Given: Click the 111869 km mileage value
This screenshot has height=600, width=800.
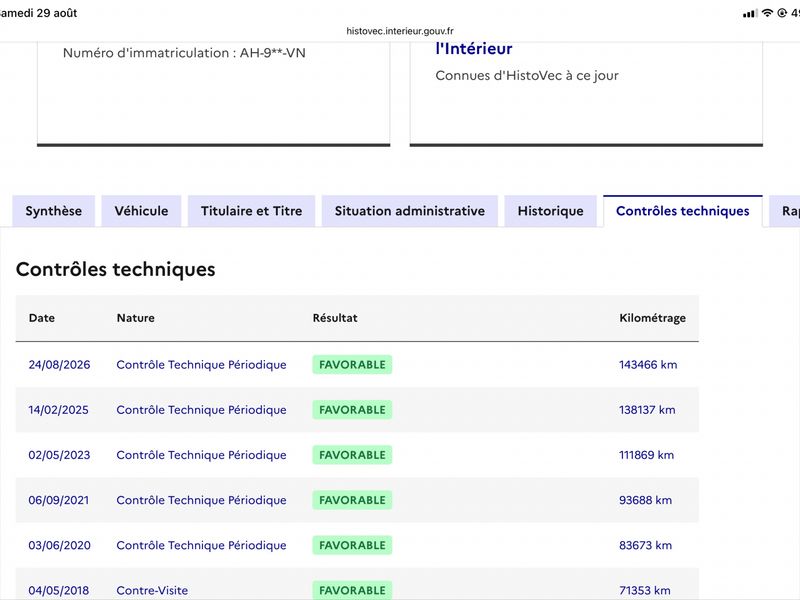Looking at the screenshot, I should pyautogui.click(x=646, y=455).
